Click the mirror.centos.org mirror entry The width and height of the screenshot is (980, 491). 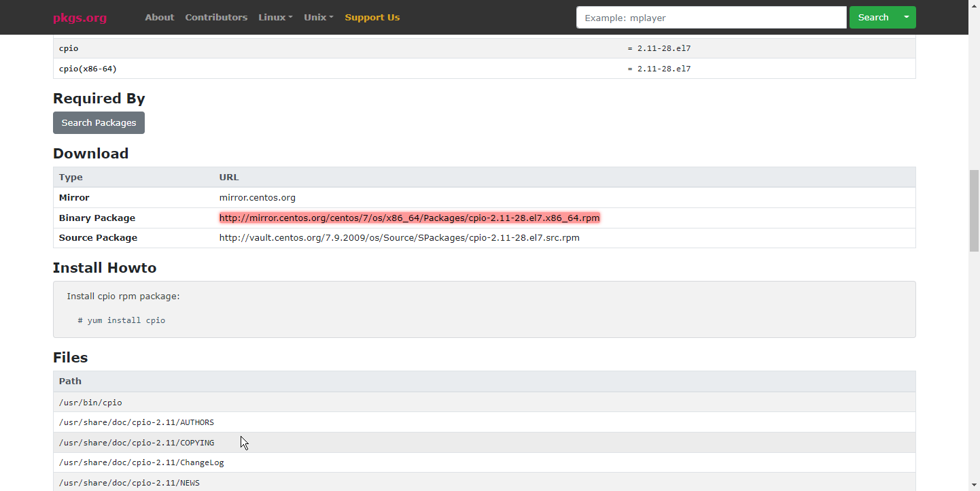[x=257, y=198]
